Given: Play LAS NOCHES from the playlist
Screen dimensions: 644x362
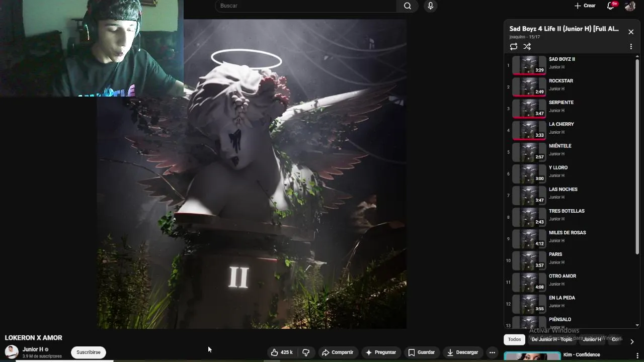Looking at the screenshot, I should click(570, 195).
